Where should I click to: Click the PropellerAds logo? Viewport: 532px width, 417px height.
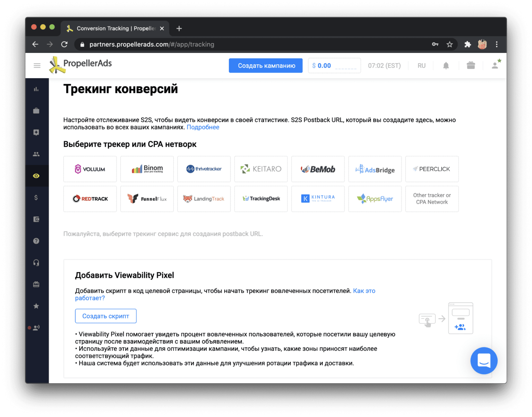[80, 65]
